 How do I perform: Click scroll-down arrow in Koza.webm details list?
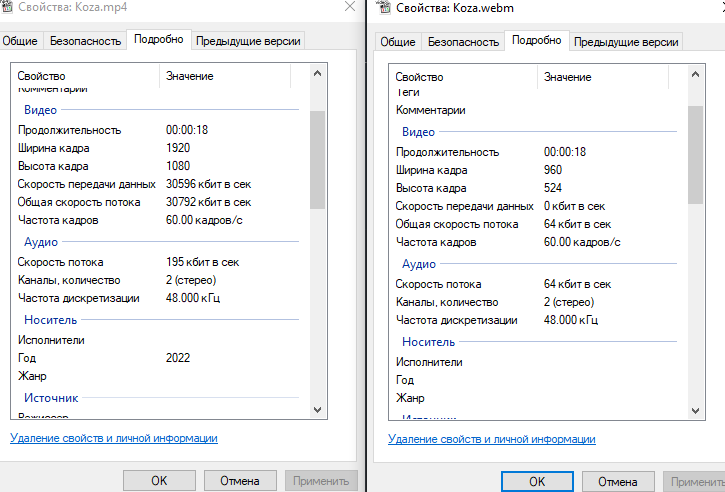(695, 410)
